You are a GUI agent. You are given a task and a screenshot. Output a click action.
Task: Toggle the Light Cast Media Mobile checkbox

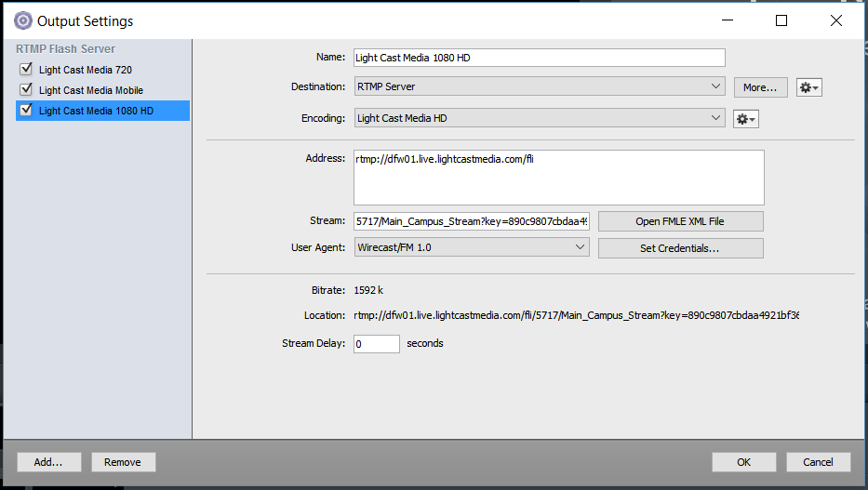26,89
